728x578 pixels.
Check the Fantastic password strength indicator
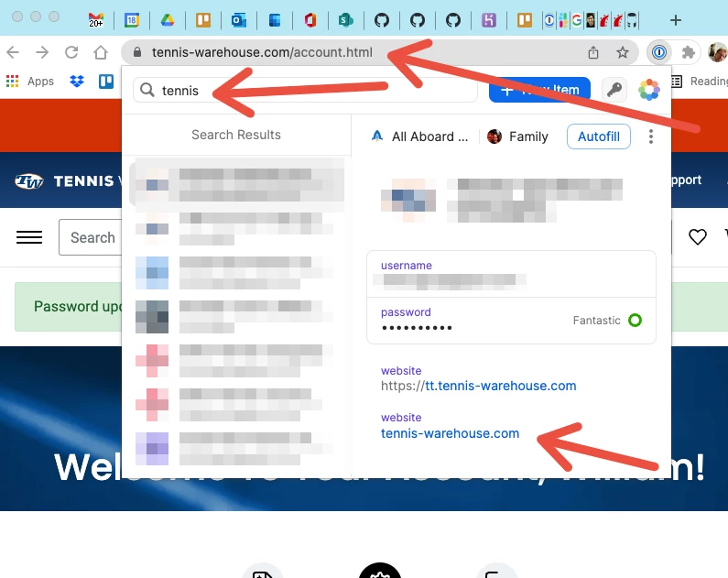607,321
